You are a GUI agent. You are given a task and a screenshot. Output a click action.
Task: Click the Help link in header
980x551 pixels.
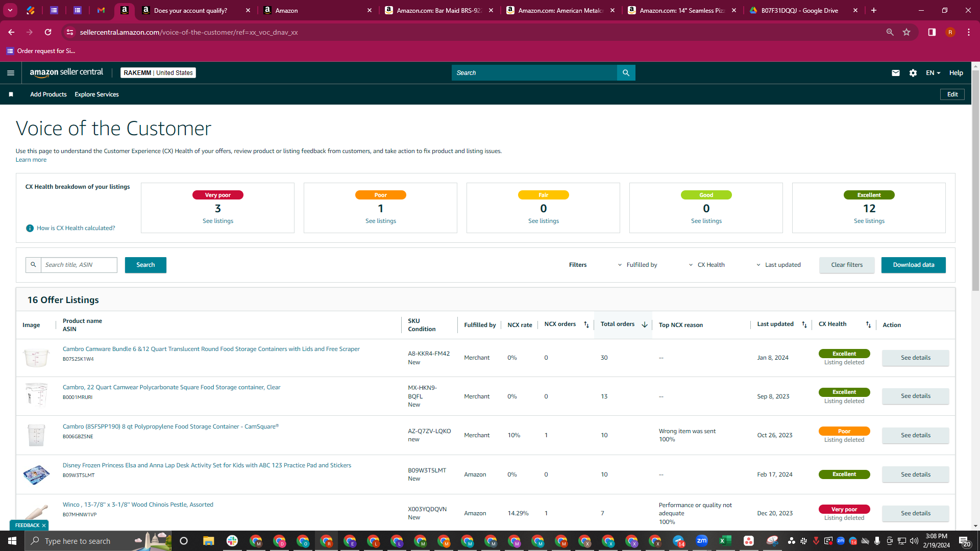coord(956,73)
